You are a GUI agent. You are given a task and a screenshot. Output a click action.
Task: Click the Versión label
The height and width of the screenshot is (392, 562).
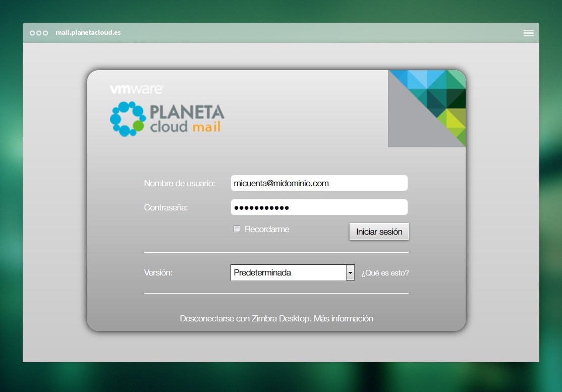pyautogui.click(x=158, y=272)
